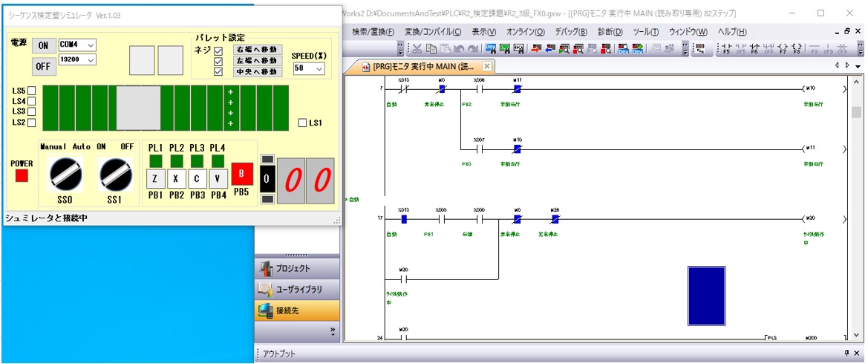Click the user library icon
This screenshot has width=868, height=364.
[x=265, y=290]
